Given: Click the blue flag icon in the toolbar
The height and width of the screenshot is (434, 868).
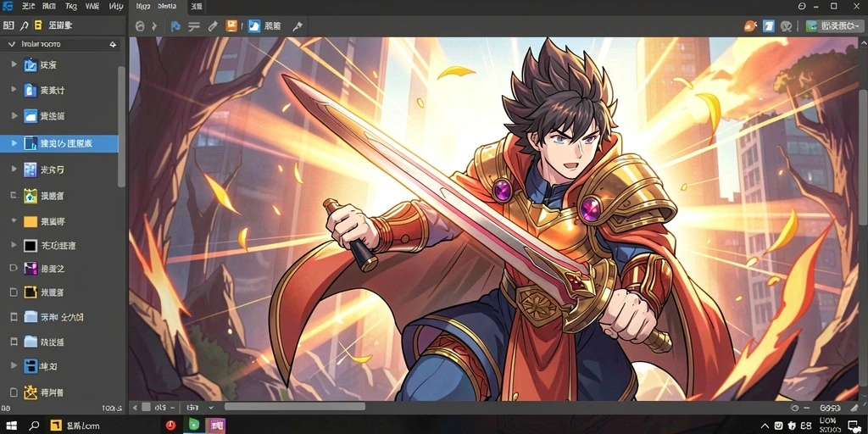Looking at the screenshot, I should coord(175,26).
